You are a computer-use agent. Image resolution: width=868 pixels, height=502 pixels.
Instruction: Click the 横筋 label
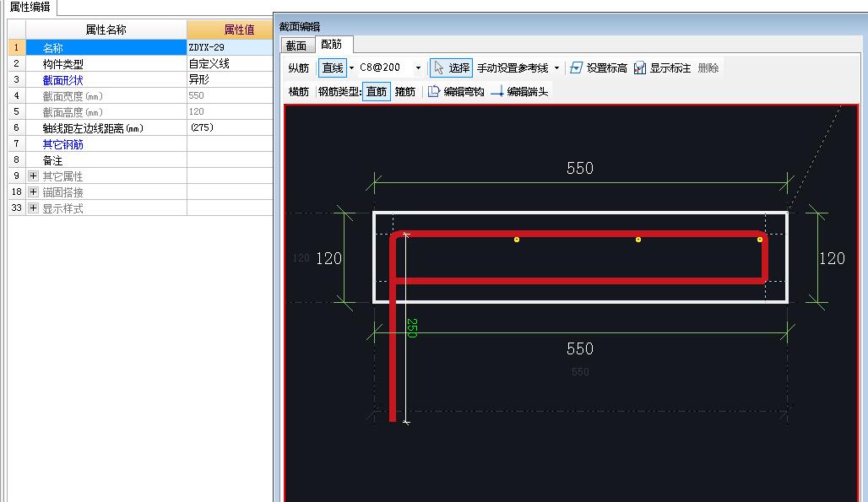pos(298,91)
